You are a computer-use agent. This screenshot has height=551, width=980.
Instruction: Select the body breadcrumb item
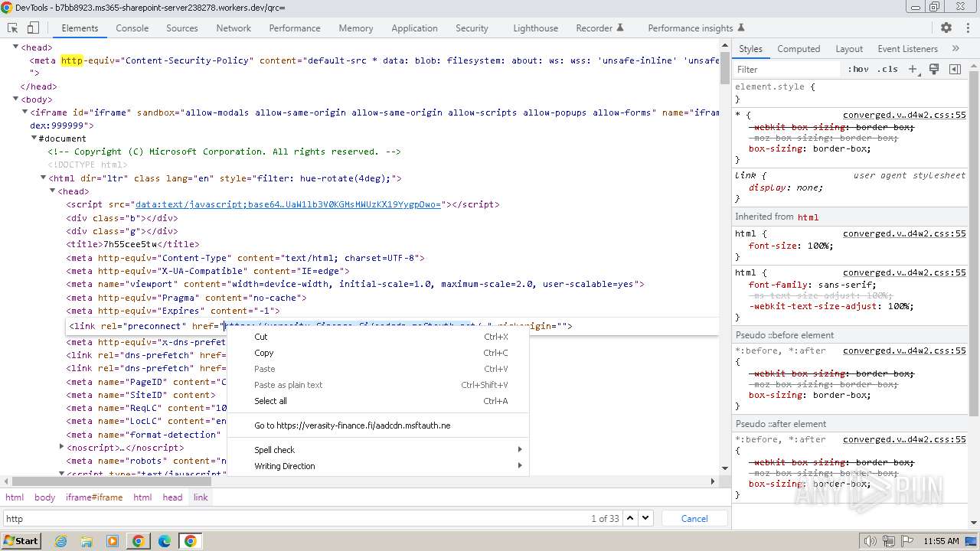(x=44, y=497)
